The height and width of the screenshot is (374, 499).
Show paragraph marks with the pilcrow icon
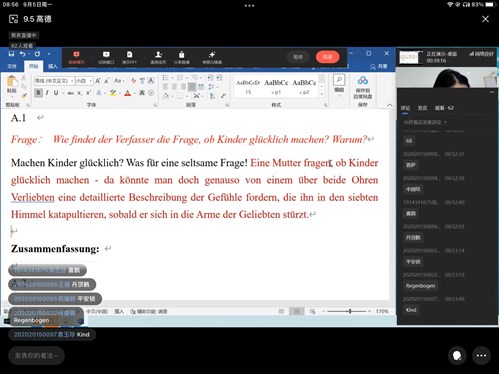coord(223,96)
